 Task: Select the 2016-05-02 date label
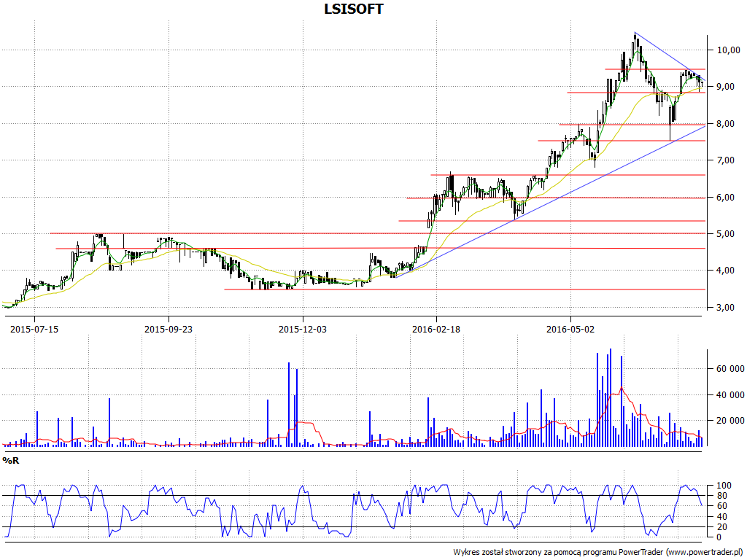click(x=570, y=329)
